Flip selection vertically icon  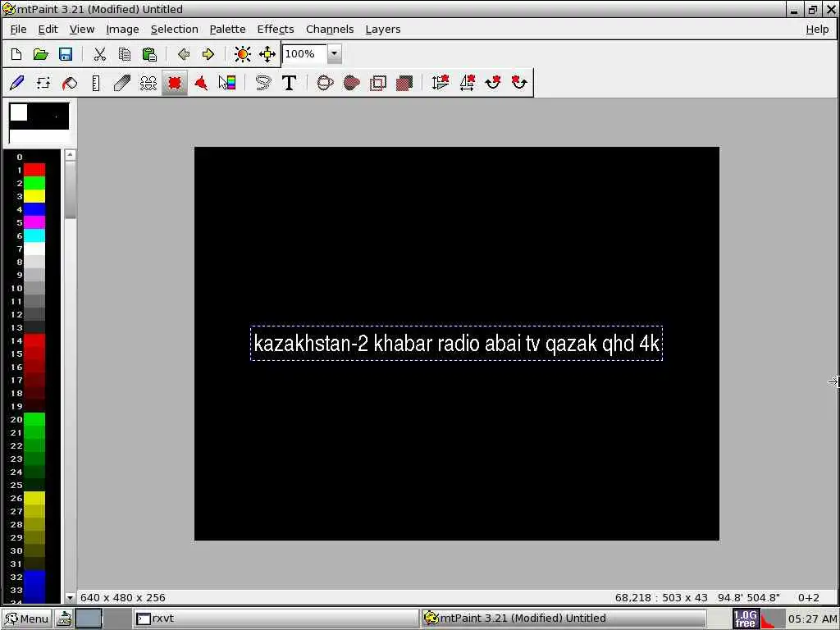(x=440, y=83)
